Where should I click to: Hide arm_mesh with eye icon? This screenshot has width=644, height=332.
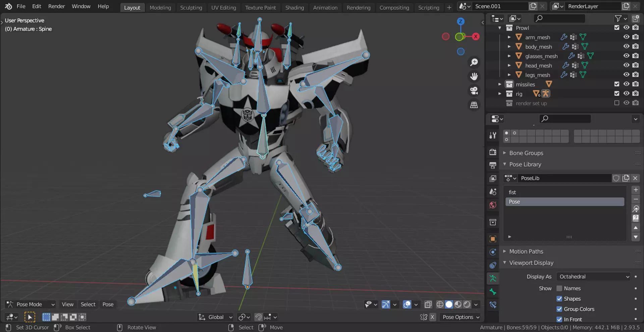pos(626,37)
